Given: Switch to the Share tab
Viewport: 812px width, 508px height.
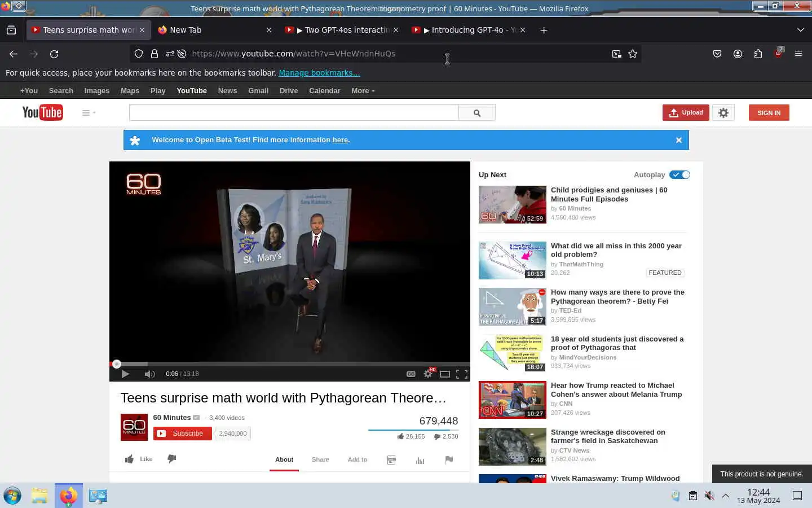Looking at the screenshot, I should click(x=320, y=459).
